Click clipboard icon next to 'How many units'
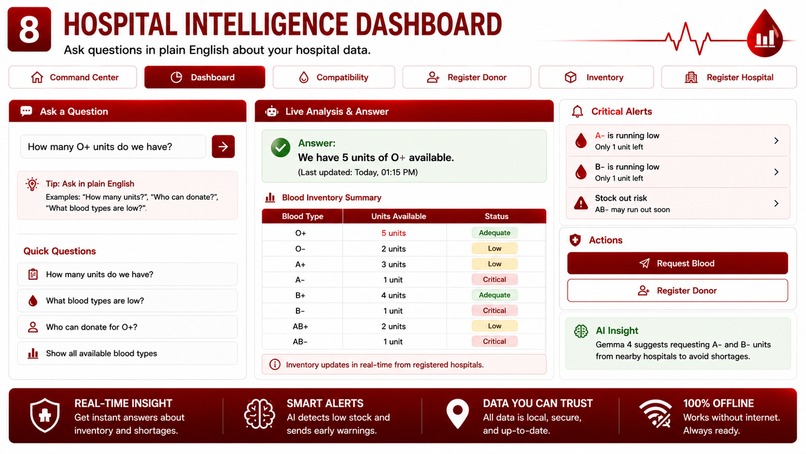The image size is (806, 454). (x=33, y=275)
